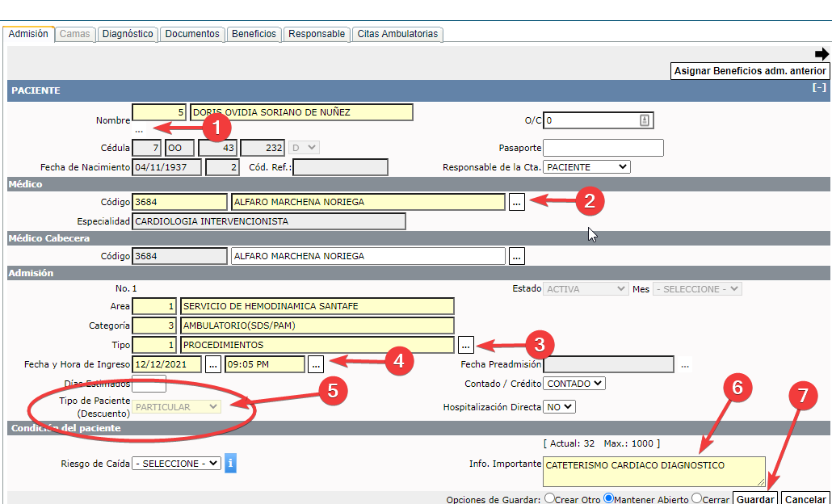The height and width of the screenshot is (504, 832).
Task: Click the blue info icon by Riesgo de Caída
Action: tap(230, 463)
